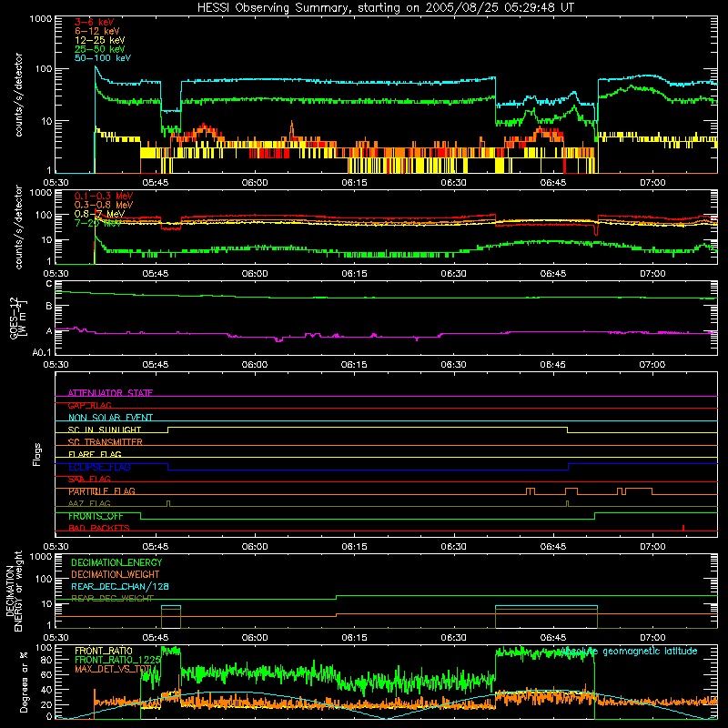This screenshot has height=728, width=728.
Task: Click the vertical Flags axis title
Action: click(x=37, y=454)
